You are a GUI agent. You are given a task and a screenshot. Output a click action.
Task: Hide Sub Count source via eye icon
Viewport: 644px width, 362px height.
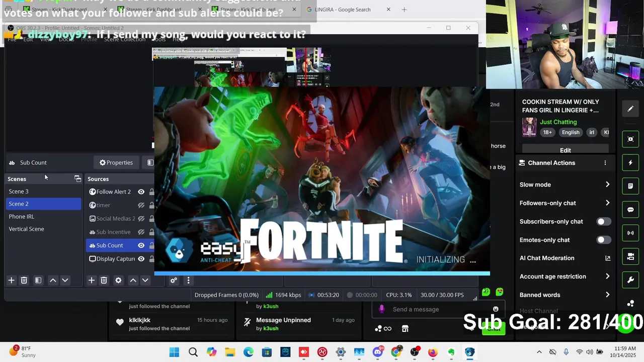(x=141, y=245)
